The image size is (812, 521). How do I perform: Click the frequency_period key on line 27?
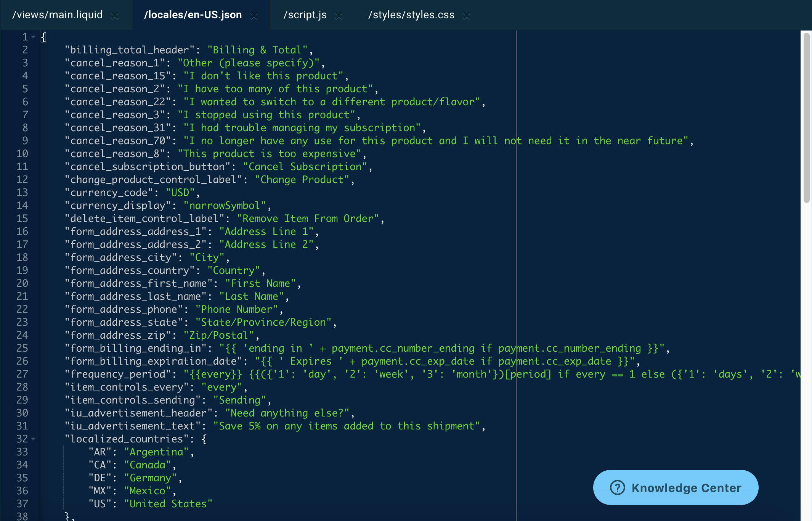tap(117, 374)
